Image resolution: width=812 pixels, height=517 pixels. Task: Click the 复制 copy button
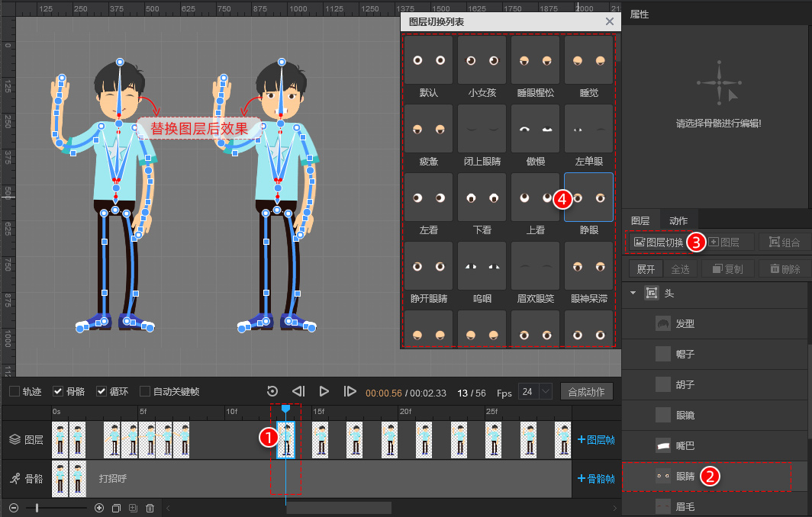tap(727, 269)
